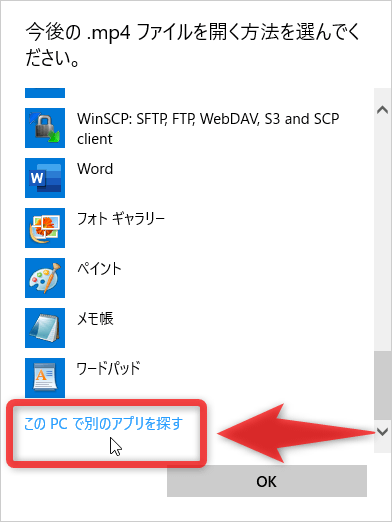Click the 'WinSCP: SFTP, FTP, WebDAV, S3 and SCP client' label

coord(208,129)
